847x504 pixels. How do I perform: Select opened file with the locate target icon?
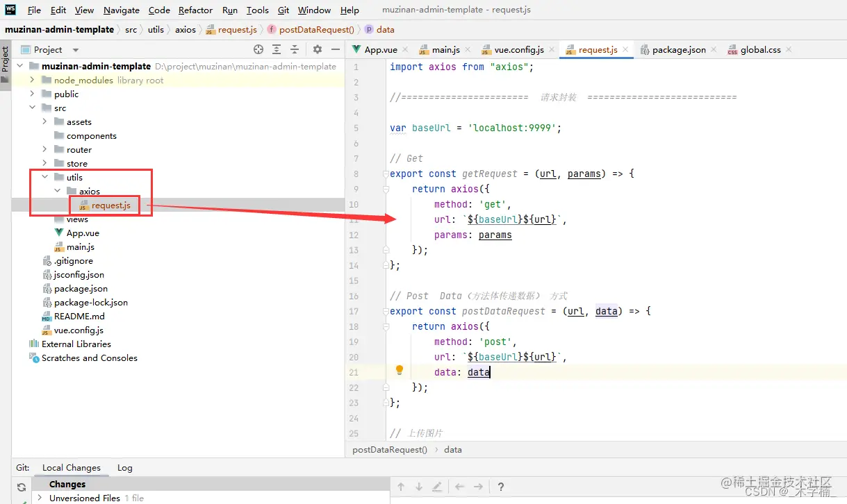[x=258, y=49]
